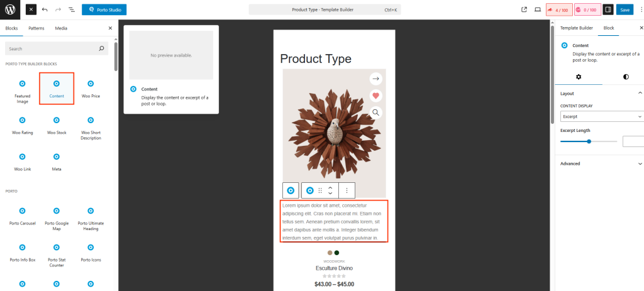Select the dark green color swatch

336,253
